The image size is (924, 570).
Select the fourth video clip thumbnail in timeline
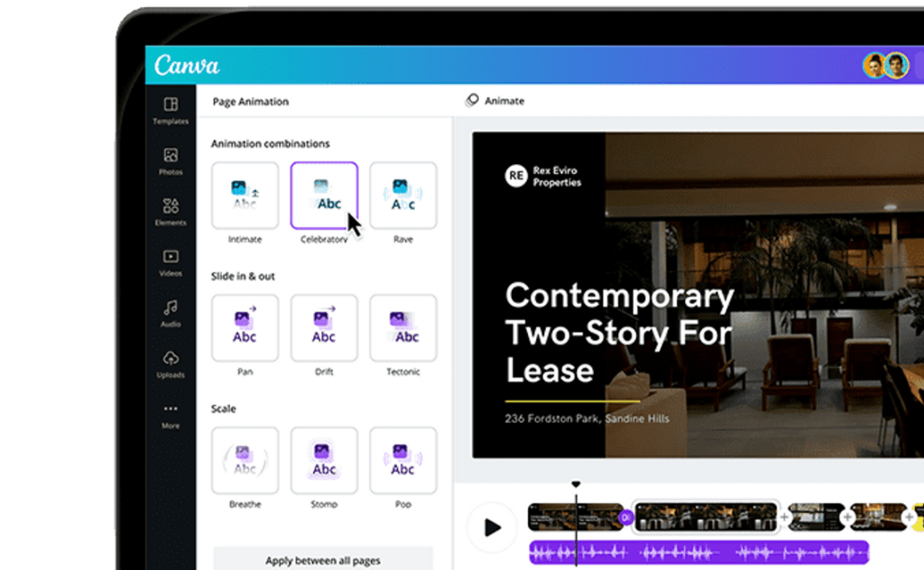click(x=878, y=517)
